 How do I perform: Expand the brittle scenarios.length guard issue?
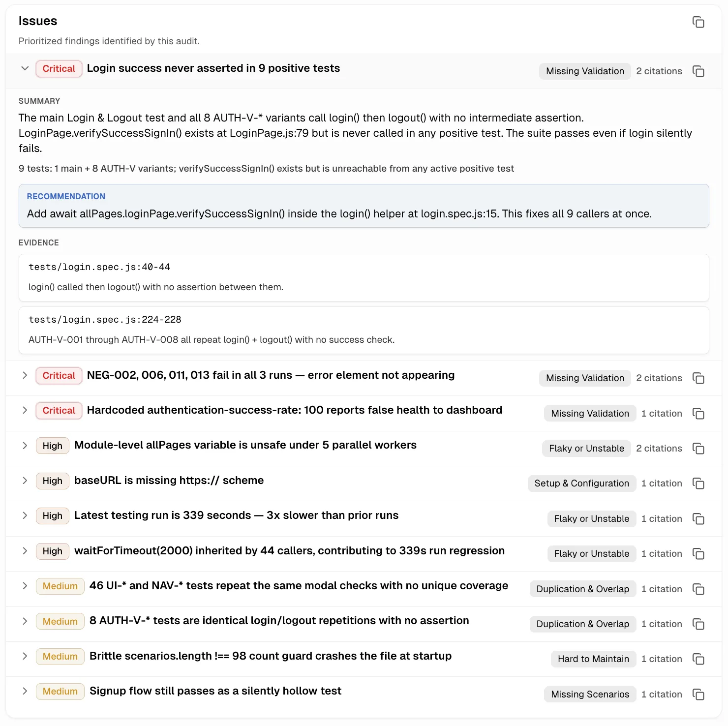[x=25, y=656]
